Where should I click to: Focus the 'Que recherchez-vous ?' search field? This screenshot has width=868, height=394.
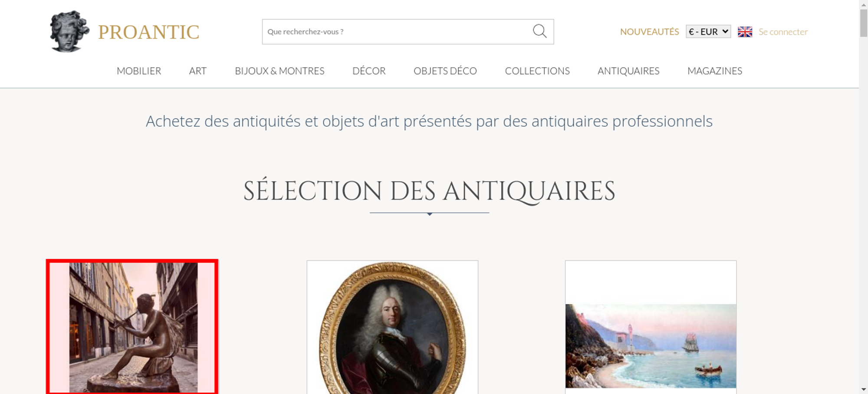click(397, 32)
